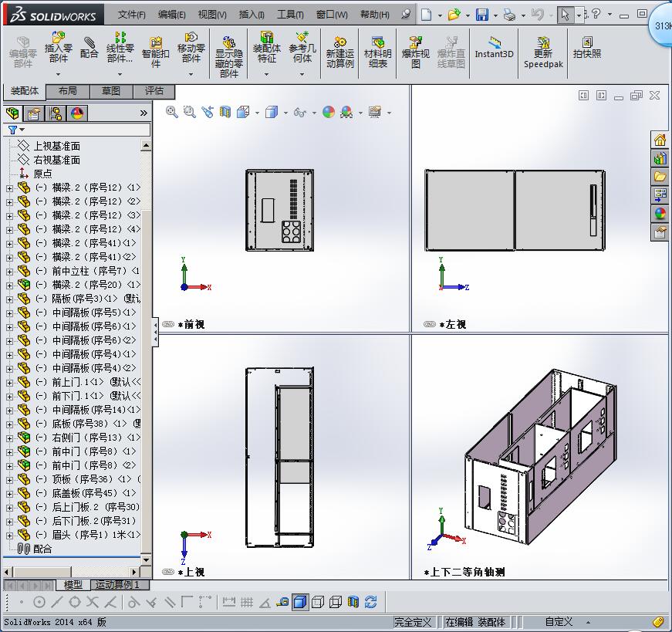Link views toggle beside *上视 label
This screenshot has width=672, height=632.
(x=168, y=572)
